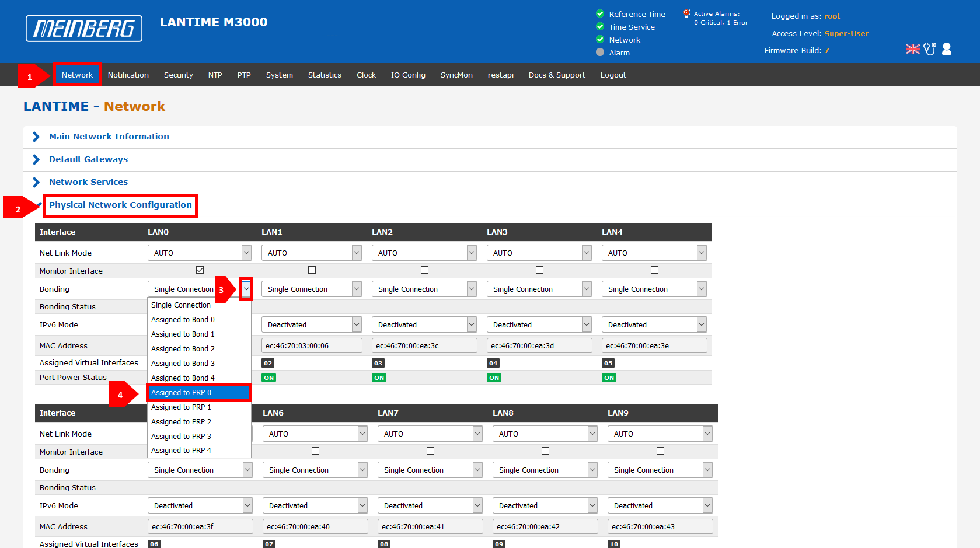The height and width of the screenshot is (548, 980).
Task: Click the gray Alarm status indicator
Action: 600,53
